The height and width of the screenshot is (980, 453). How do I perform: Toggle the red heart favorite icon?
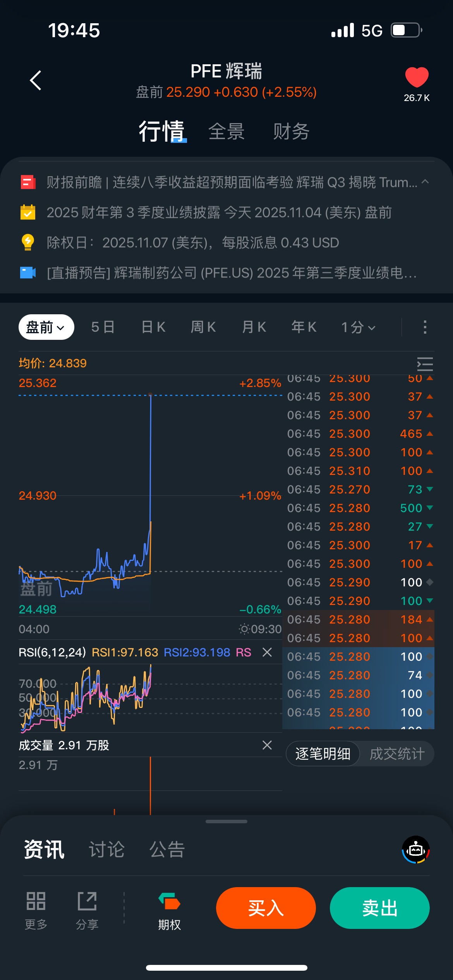coord(417,77)
